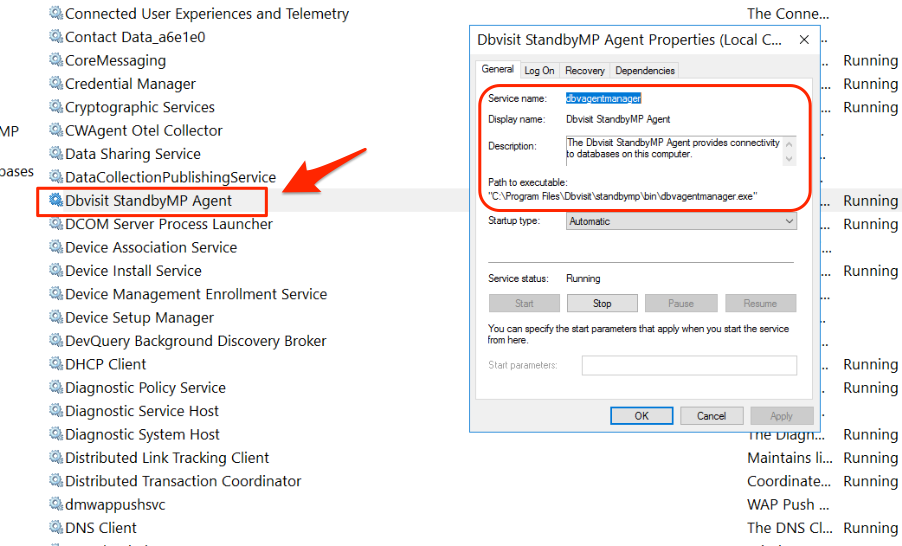Close the Dbvisit properties dialog

[x=804, y=40]
